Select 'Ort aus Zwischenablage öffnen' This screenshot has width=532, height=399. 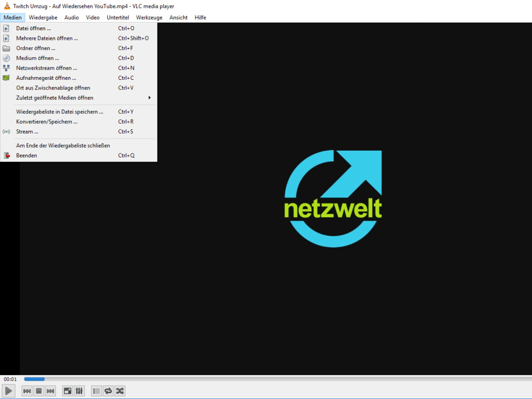coord(78,88)
